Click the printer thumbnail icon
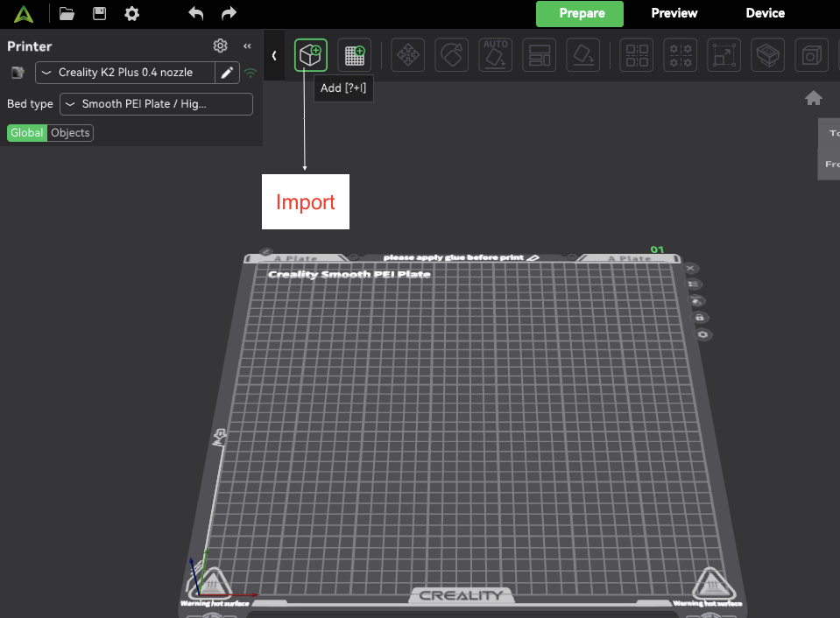 18,73
